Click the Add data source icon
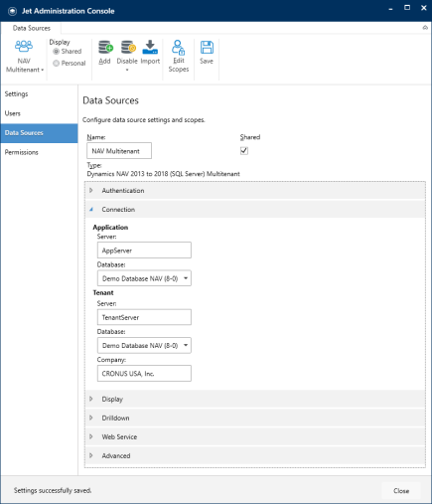 click(x=105, y=48)
